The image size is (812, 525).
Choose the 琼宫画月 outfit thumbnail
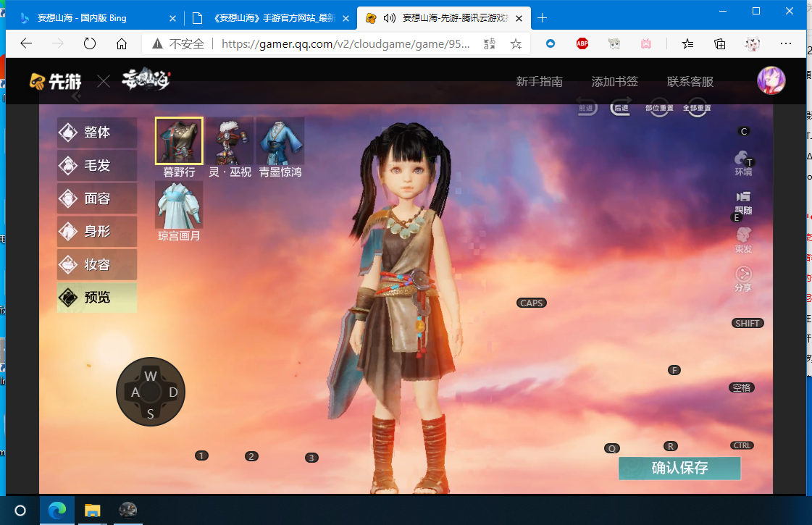179,206
